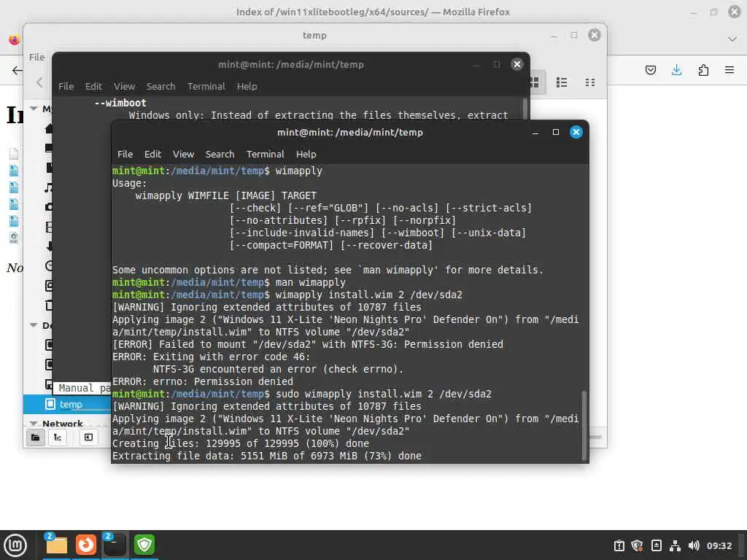Open View menu in front terminal
The width and height of the screenshot is (747, 560).
[183, 155]
